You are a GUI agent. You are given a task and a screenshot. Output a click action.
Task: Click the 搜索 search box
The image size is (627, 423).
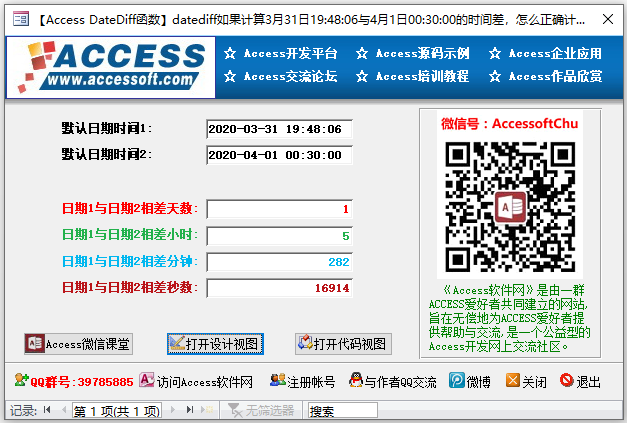[x=343, y=411]
